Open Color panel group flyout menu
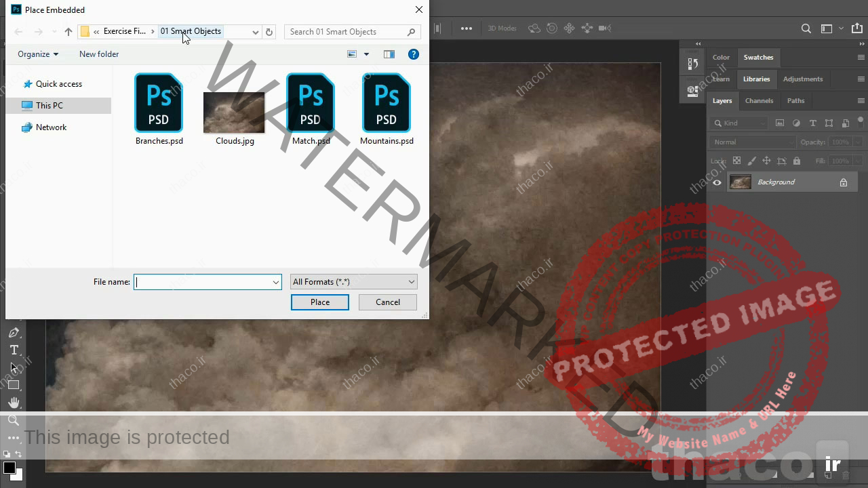Viewport: 868px width, 488px height. tap(861, 58)
